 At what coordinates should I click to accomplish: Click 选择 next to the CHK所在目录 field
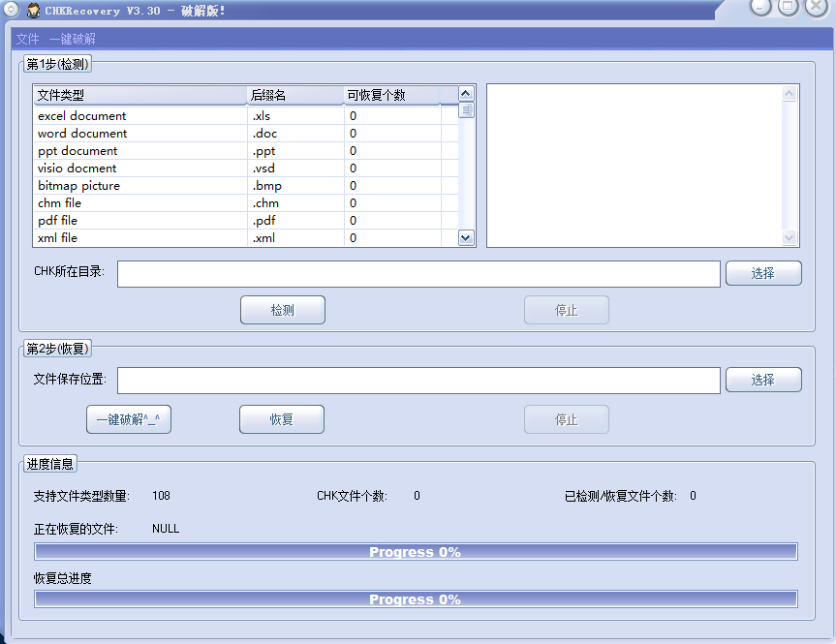pyautogui.click(x=763, y=273)
